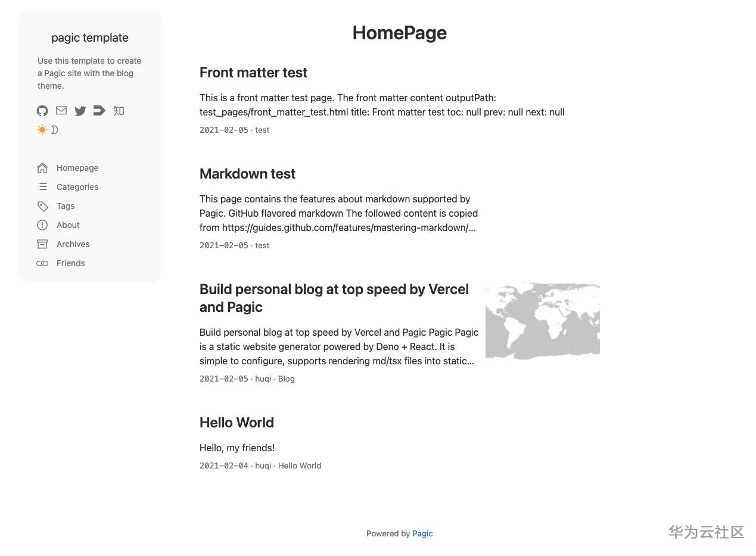The image size is (756, 556).
Task: Click the pagic template site title
Action: coord(90,38)
